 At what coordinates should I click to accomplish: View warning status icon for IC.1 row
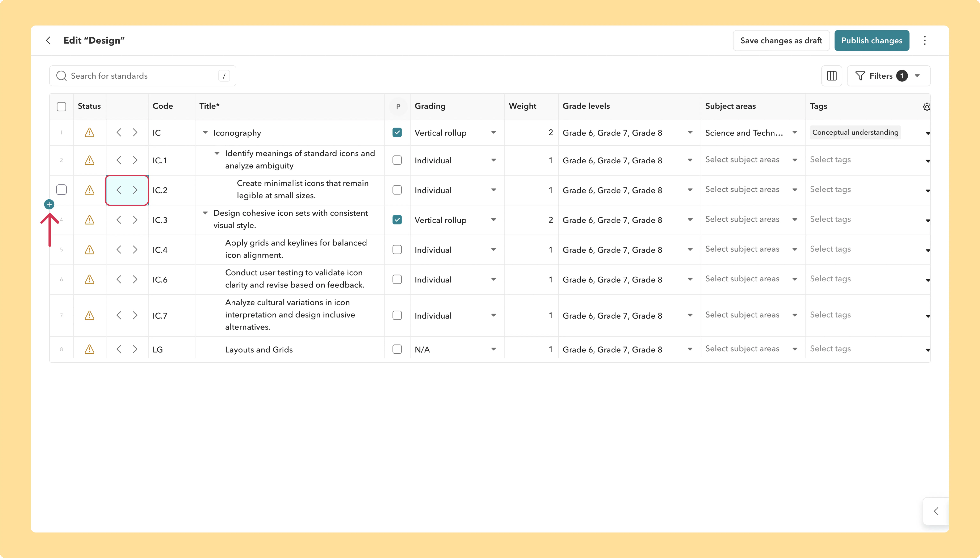pyautogui.click(x=89, y=160)
